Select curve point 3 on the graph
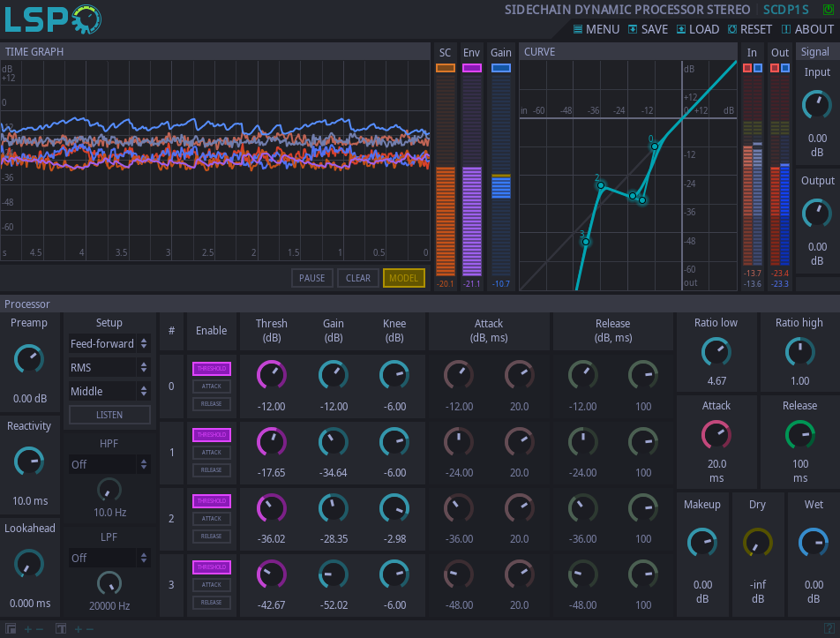 coord(586,242)
